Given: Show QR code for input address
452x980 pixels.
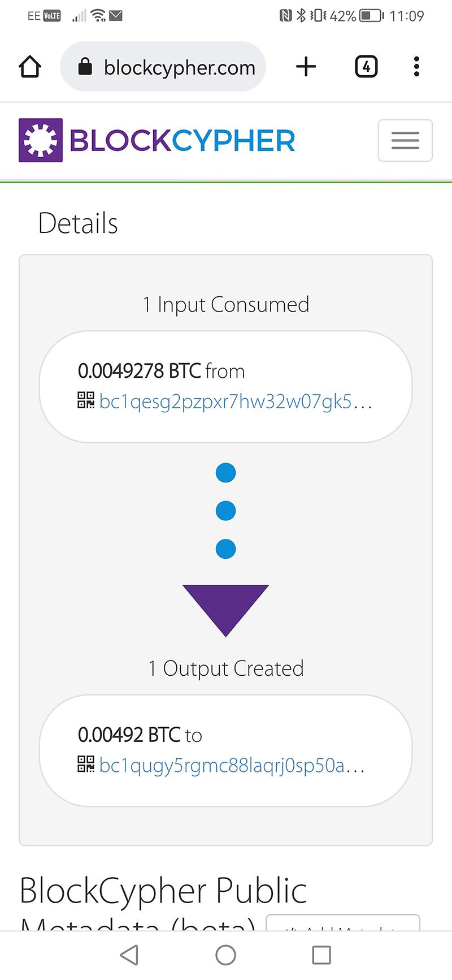Looking at the screenshot, I should pos(85,400).
